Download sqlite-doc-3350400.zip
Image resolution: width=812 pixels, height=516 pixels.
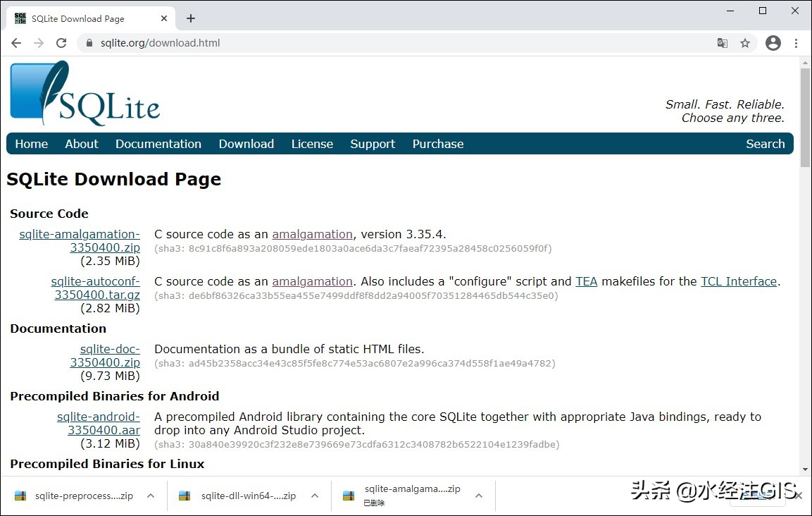105,356
